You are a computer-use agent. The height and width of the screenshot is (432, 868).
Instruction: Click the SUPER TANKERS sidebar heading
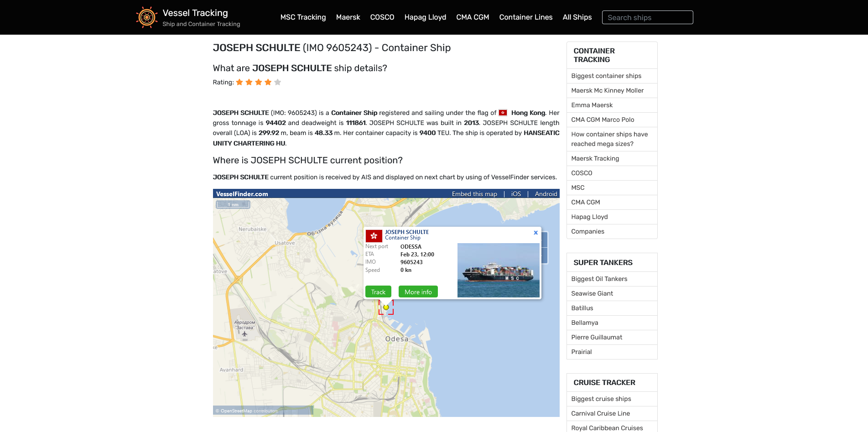603,263
